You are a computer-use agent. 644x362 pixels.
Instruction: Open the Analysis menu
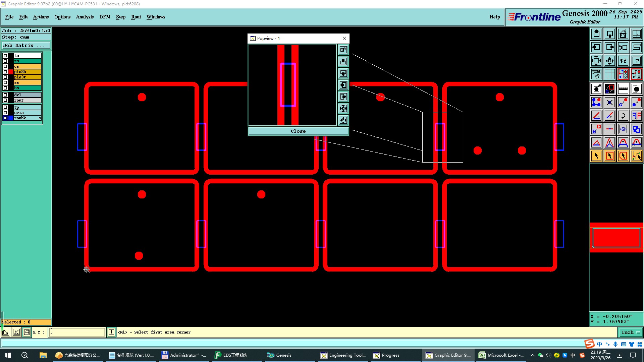click(85, 17)
